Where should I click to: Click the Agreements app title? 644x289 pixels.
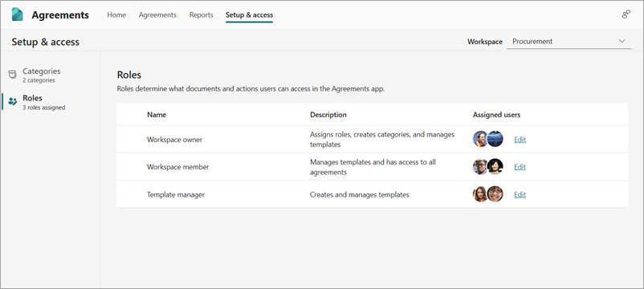tap(60, 14)
